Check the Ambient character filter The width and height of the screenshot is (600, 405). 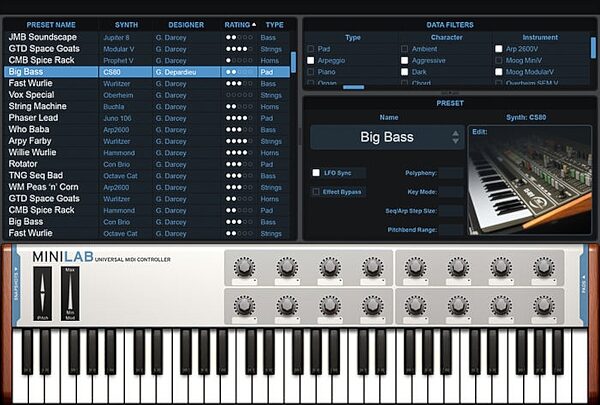coord(404,49)
